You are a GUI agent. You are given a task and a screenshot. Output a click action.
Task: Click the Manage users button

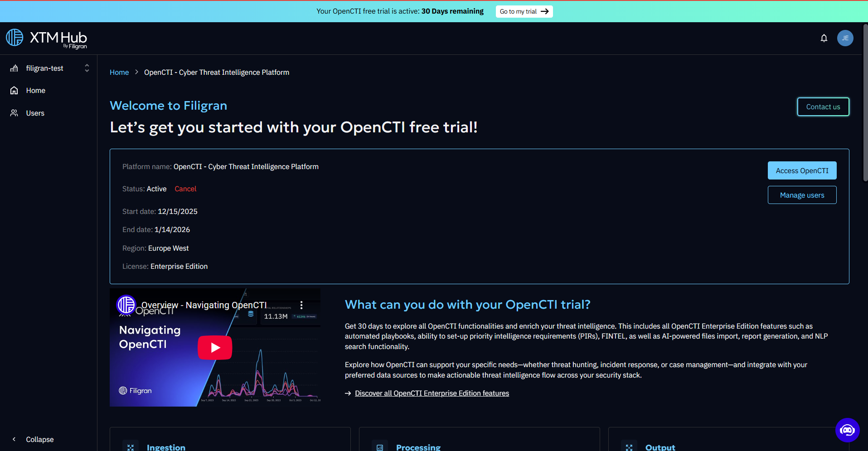[x=802, y=195]
